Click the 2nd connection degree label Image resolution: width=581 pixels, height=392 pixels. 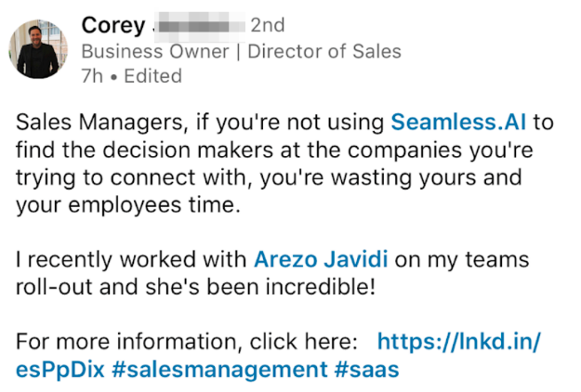pyautogui.click(x=268, y=25)
